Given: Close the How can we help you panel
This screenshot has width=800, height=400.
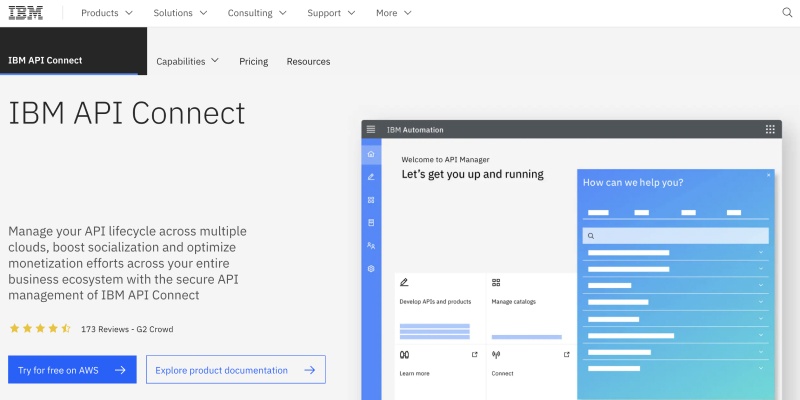Looking at the screenshot, I should pyautogui.click(x=769, y=175).
